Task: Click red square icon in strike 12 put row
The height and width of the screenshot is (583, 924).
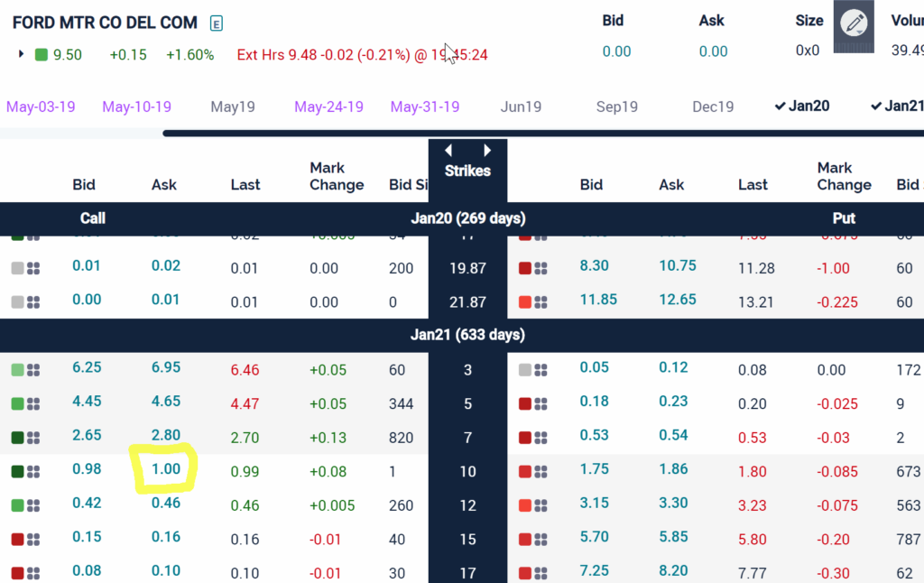Action: [525, 505]
